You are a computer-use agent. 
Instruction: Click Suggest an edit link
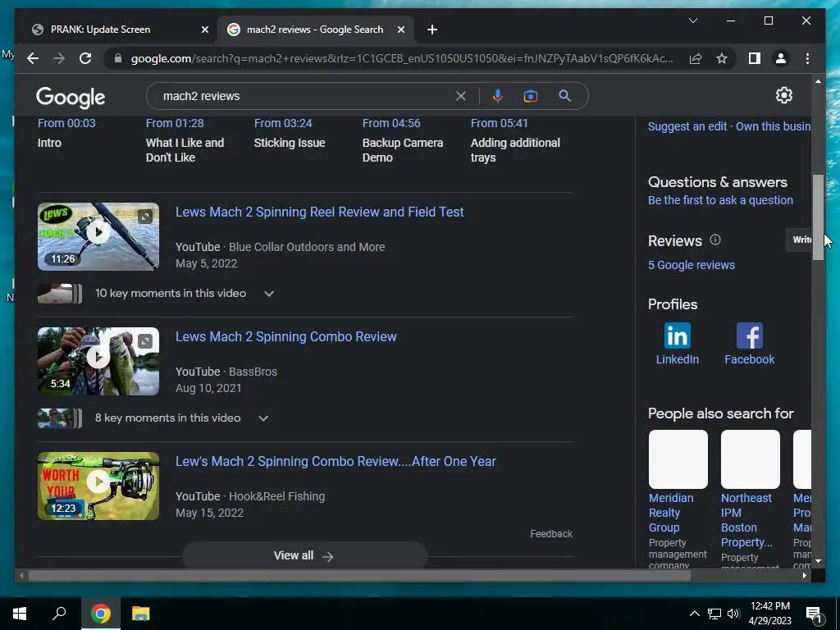687,126
